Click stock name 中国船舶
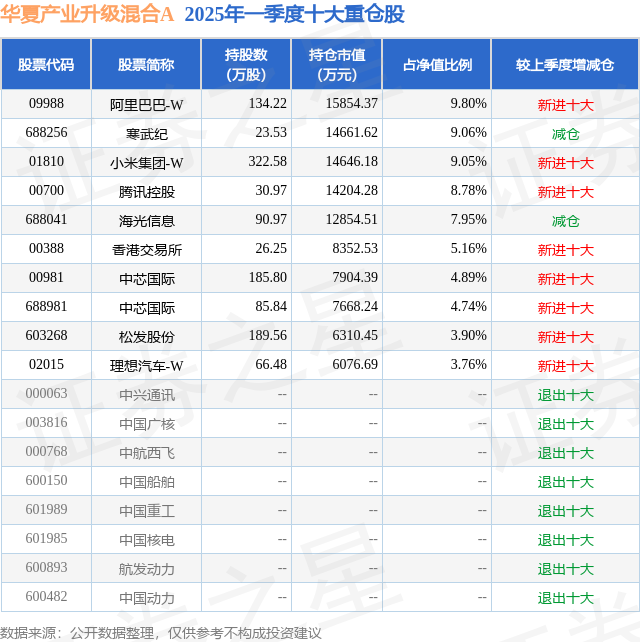The image size is (640, 642). pos(147,482)
